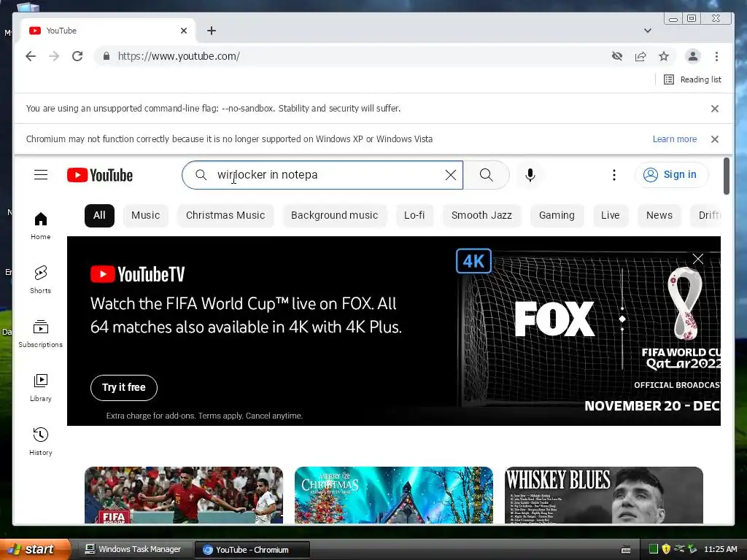Open a new browser tab
Screen dimensions: 747x560
(x=212, y=31)
